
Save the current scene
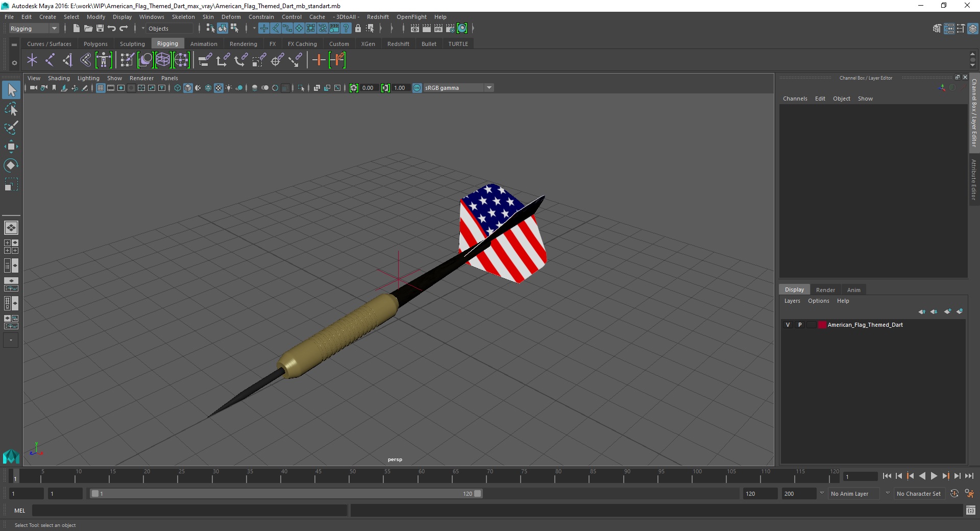click(x=100, y=29)
